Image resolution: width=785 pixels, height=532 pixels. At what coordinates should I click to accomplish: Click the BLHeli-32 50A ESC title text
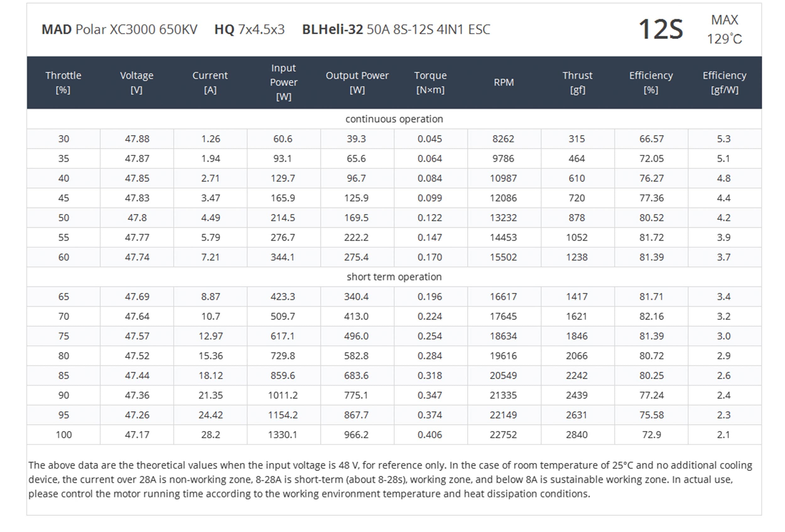(396, 30)
